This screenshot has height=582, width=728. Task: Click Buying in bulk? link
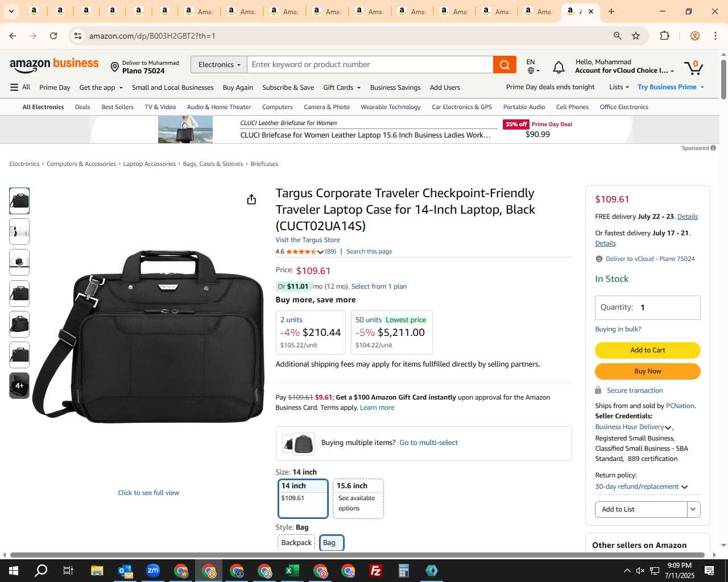coord(618,329)
